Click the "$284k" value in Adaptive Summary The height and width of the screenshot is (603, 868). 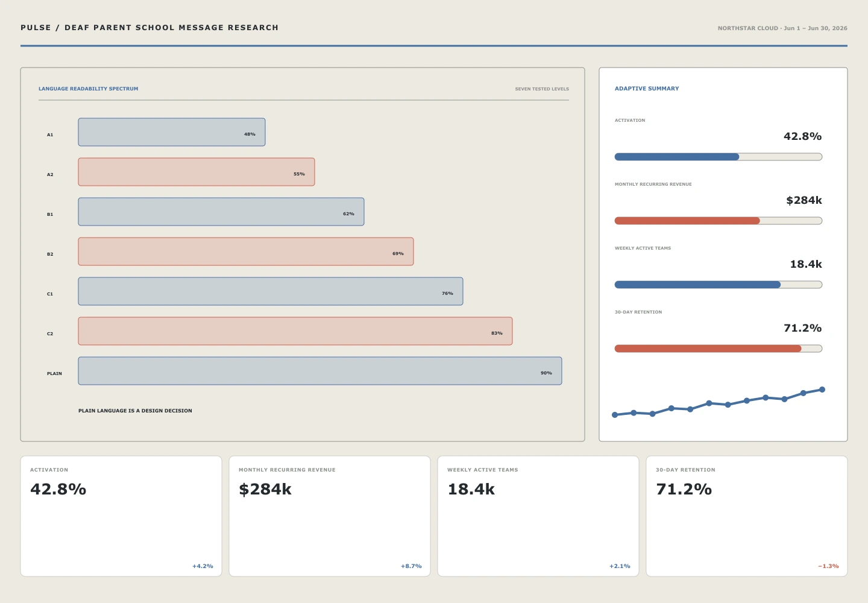804,200
